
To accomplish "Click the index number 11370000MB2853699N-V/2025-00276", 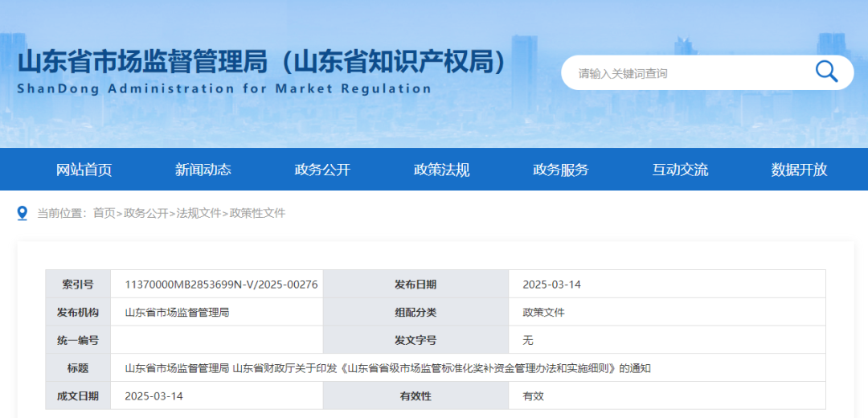I will (221, 285).
